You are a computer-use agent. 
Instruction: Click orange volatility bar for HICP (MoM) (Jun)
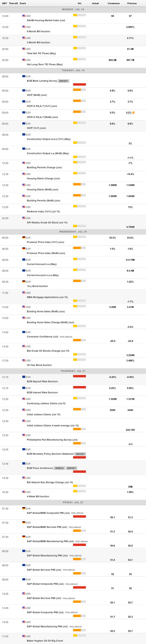tap(77, 90)
